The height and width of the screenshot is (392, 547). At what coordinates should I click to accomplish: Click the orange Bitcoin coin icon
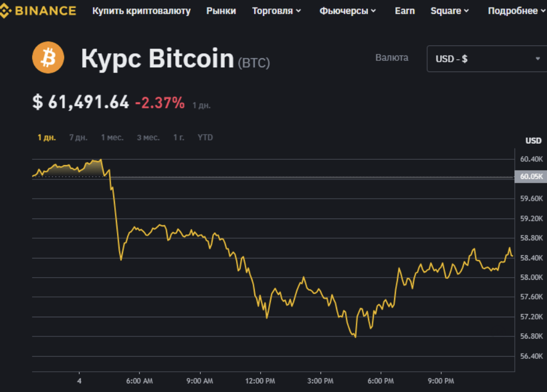[48, 58]
